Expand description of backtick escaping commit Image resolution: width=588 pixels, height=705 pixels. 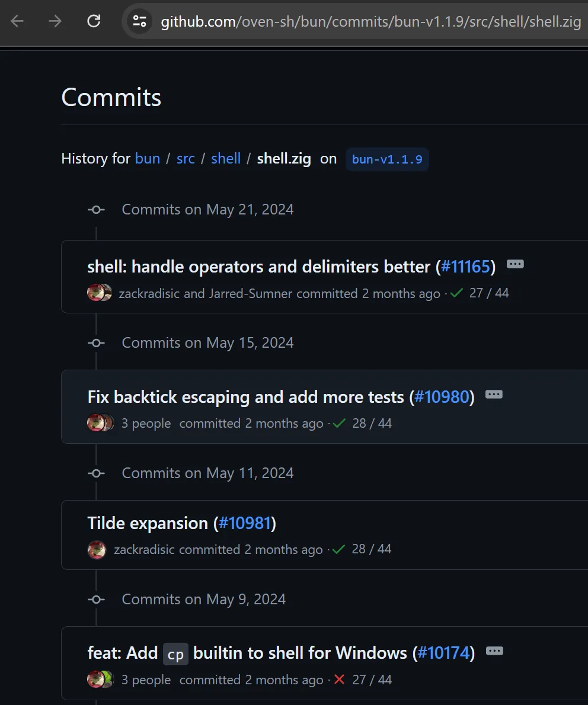pyautogui.click(x=494, y=395)
